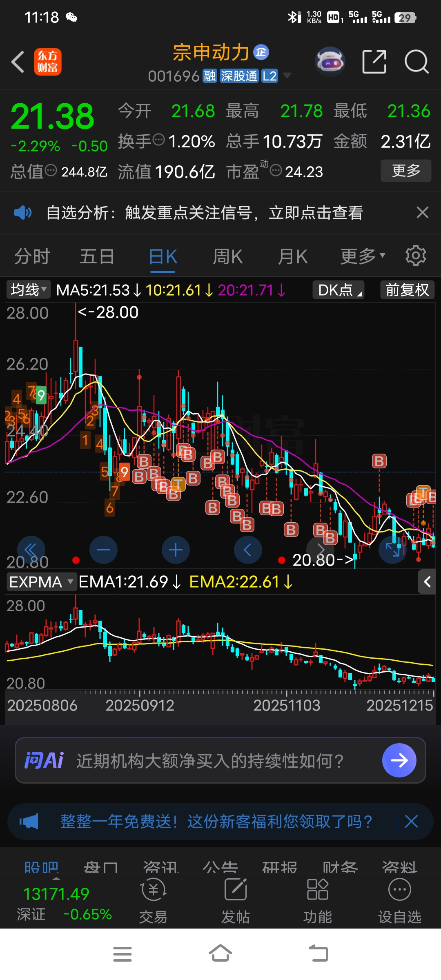Screen dimensions: 441x980
Task: Open the 均线 indicator dropdown
Action: click(x=28, y=290)
